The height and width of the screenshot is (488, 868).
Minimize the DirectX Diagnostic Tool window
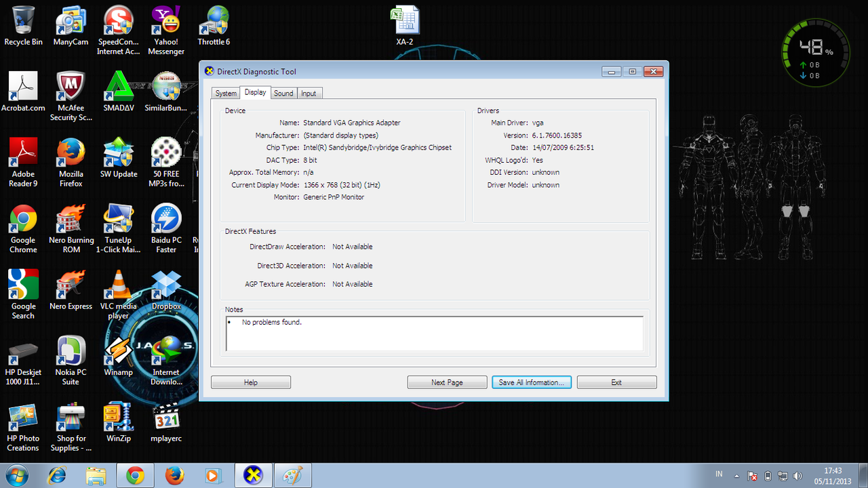coord(611,71)
